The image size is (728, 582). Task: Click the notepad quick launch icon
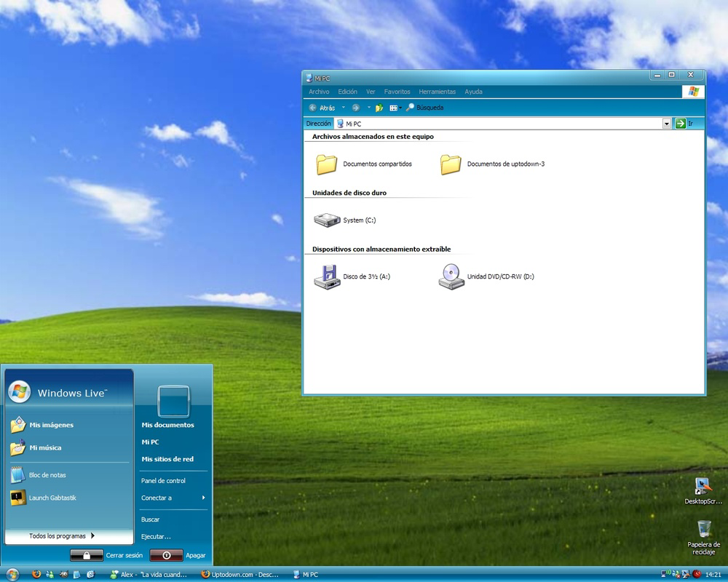click(x=77, y=574)
